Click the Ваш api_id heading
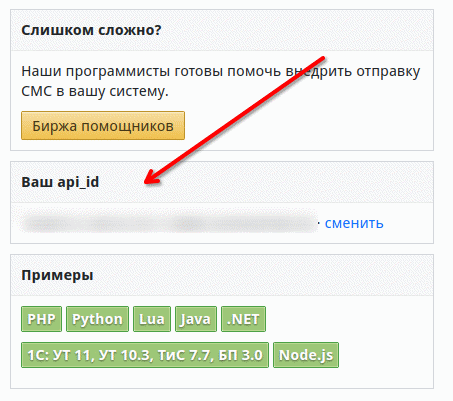 pyautogui.click(x=60, y=182)
